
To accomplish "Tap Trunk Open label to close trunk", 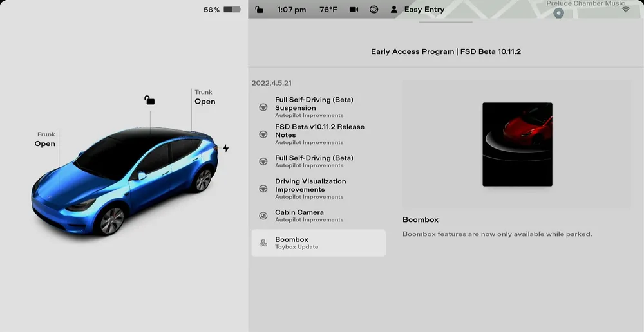I will (205, 97).
